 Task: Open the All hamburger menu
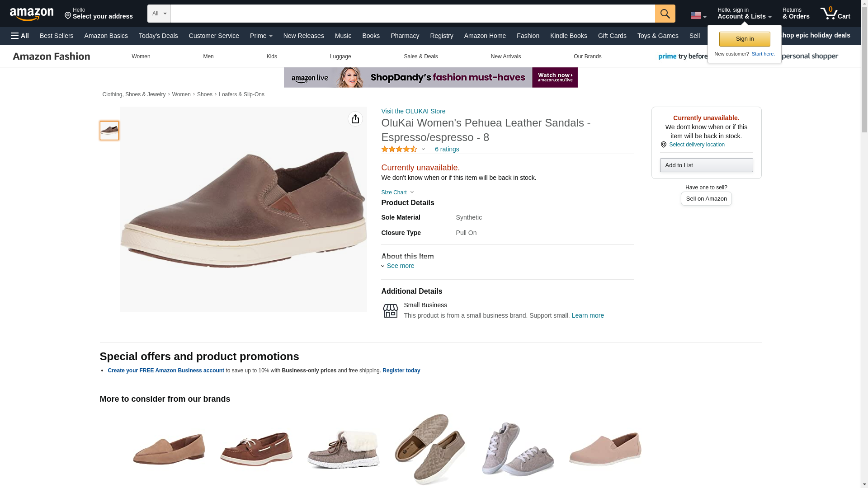point(20,36)
